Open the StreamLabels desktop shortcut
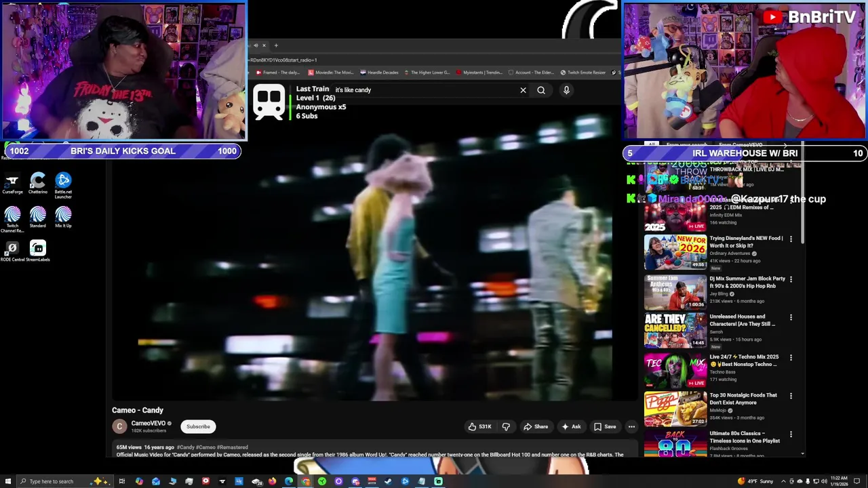Viewport: 868px width, 488px height. [x=38, y=252]
